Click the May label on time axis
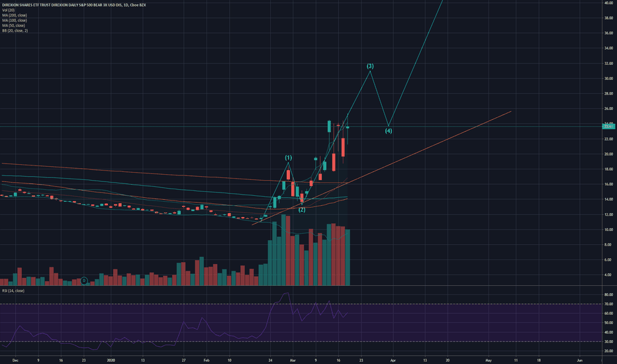This screenshot has width=617, height=364. coord(489,360)
